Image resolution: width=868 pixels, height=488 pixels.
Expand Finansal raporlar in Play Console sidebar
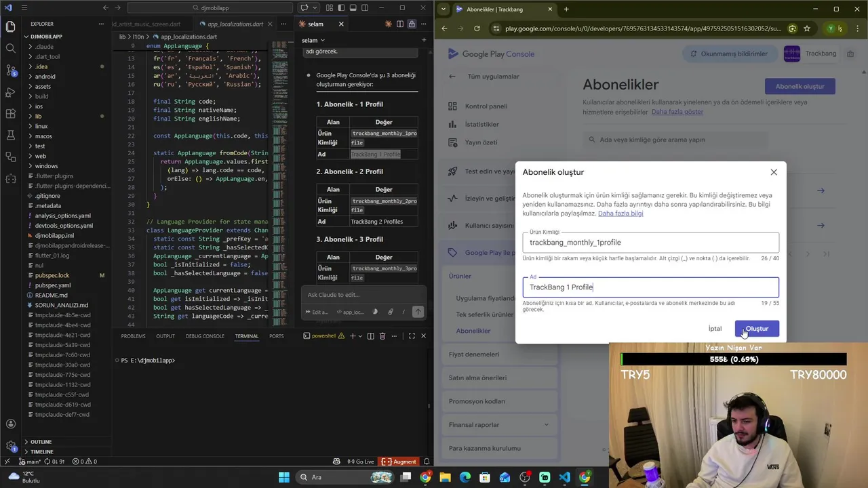point(499,425)
